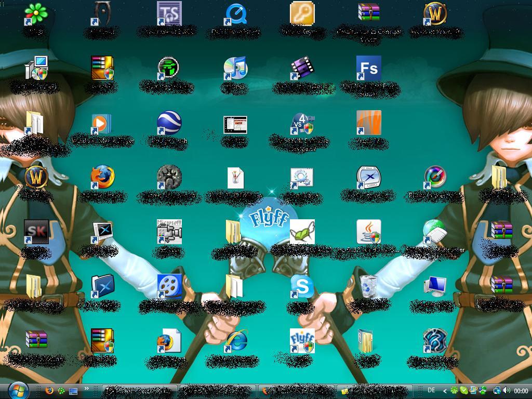Launch the Windows Media Player shortcut
This screenshot has width=532, height=399.
101,123
